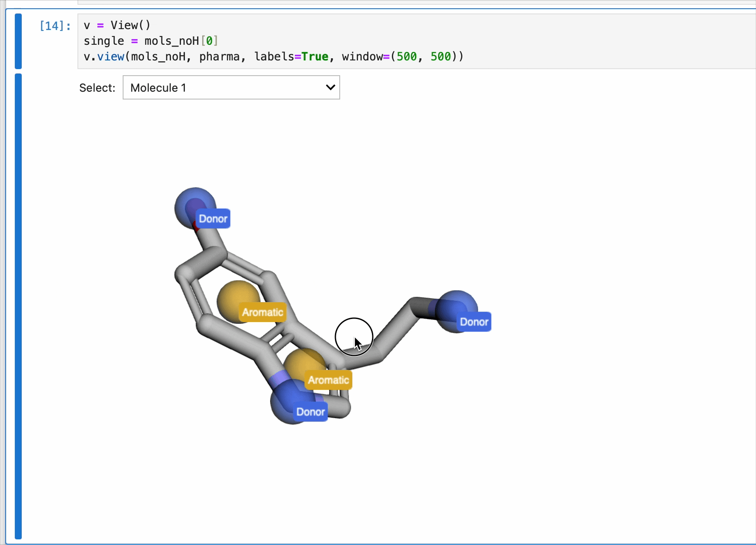Click the lower Aromatic label
This screenshot has height=545, width=756.
[328, 380]
